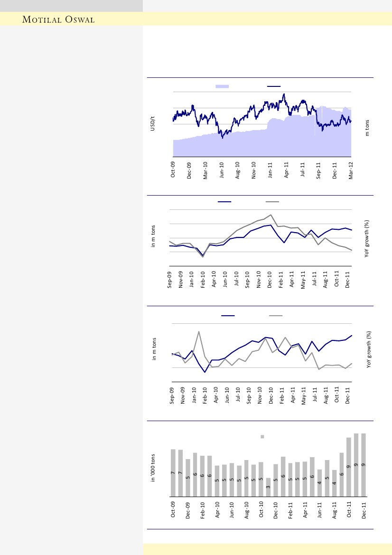Click the bar labeled 3 in the bar chart
The height and width of the screenshot is (555, 392).
[268, 488]
